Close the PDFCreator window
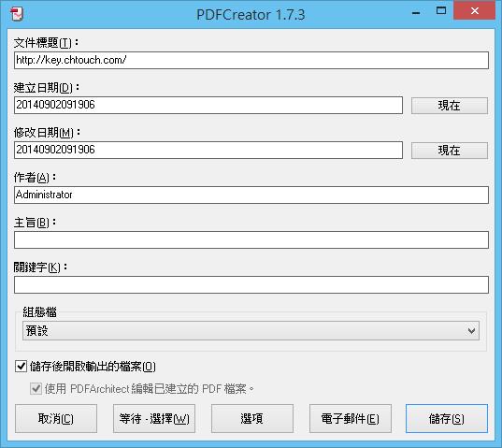 (x=475, y=10)
